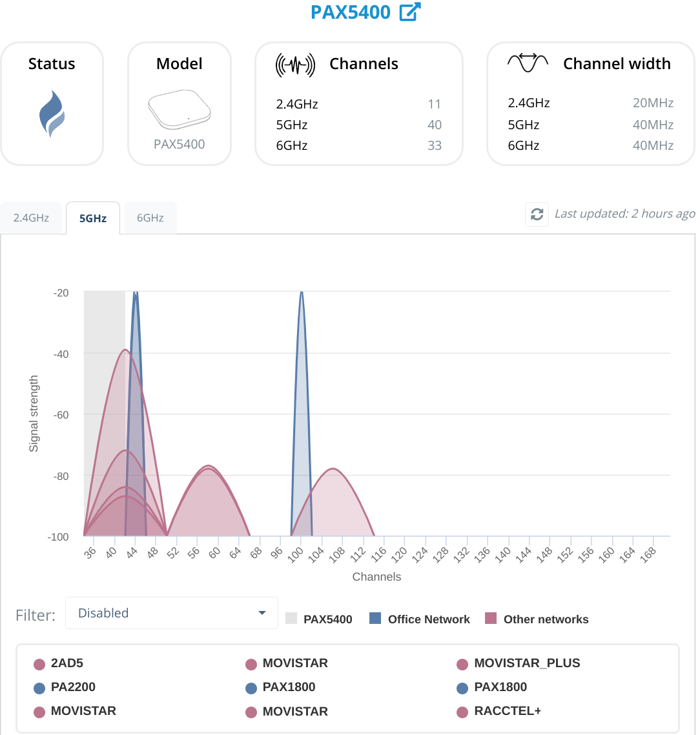Screen dimensions: 700x735
Task: Click the Channel width waveform icon
Action: tap(528, 63)
